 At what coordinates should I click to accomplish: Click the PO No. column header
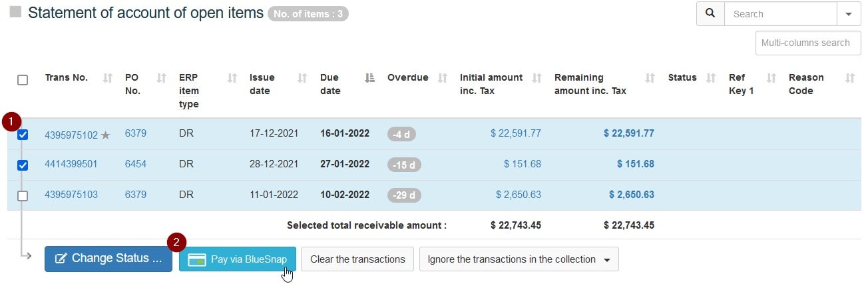pyautogui.click(x=132, y=84)
